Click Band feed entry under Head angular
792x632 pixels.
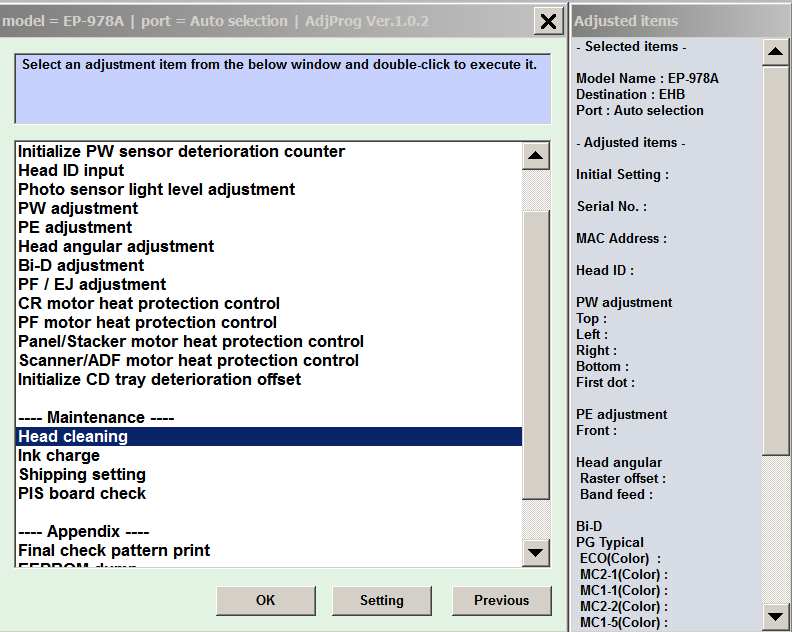pyautogui.click(x=616, y=495)
